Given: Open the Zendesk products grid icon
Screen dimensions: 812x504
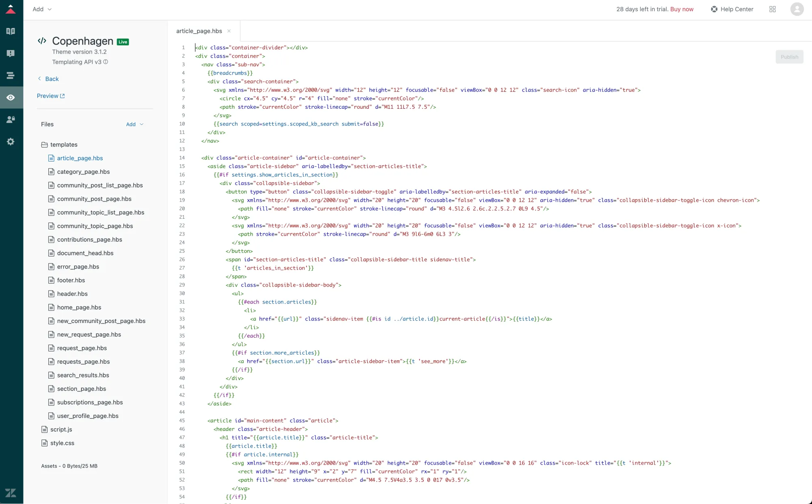Looking at the screenshot, I should pos(773,9).
